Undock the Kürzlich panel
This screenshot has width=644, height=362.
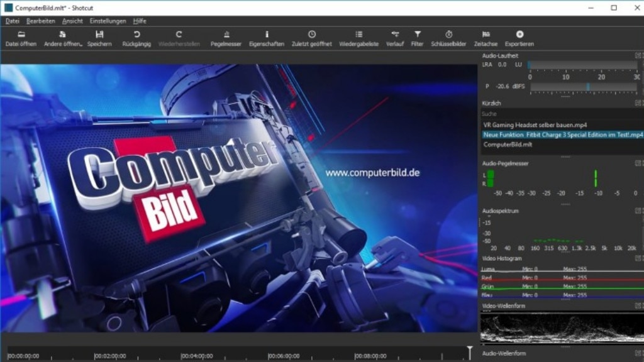pyautogui.click(x=638, y=103)
